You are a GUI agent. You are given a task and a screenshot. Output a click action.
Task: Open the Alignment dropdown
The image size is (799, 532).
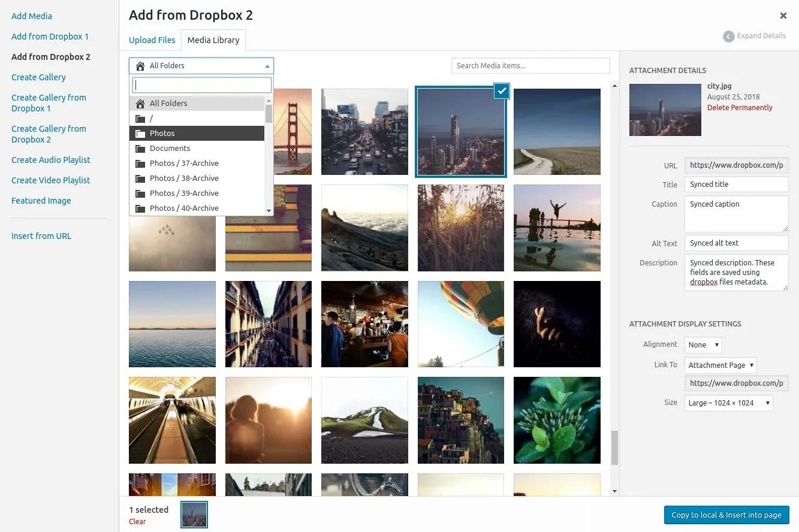[702, 344]
